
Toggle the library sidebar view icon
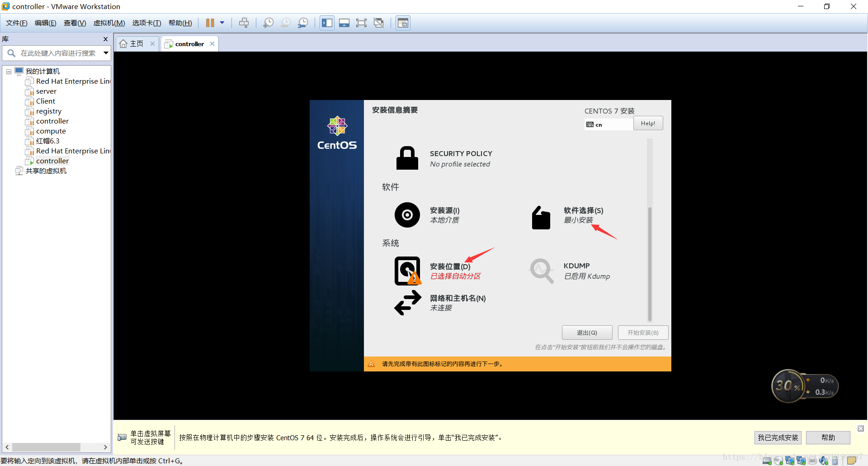click(x=327, y=23)
